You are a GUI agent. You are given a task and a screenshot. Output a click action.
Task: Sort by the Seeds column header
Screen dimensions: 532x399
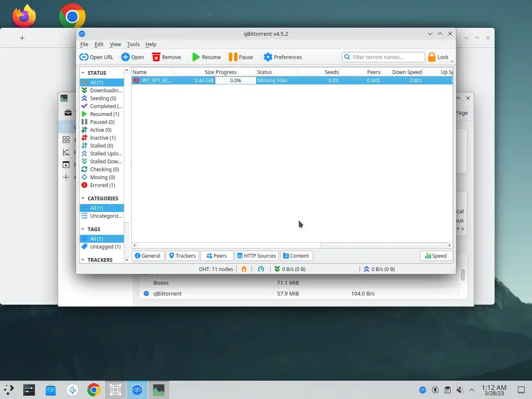click(x=318, y=72)
